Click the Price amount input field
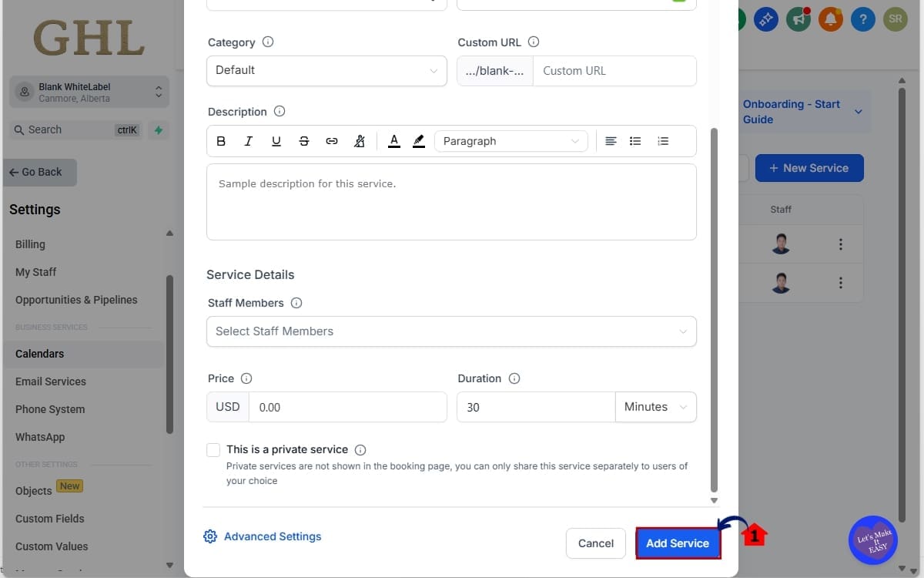Image resolution: width=924 pixels, height=578 pixels. [x=347, y=407]
